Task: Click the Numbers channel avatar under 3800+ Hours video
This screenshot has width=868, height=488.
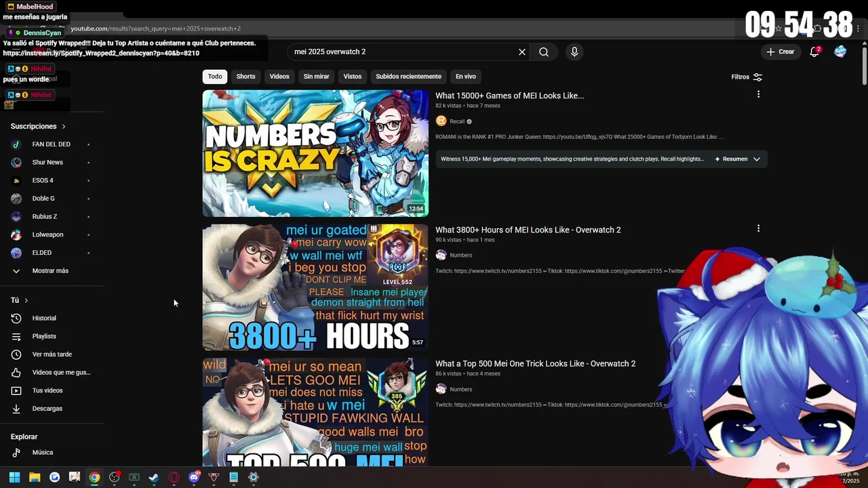Action: coord(441,256)
